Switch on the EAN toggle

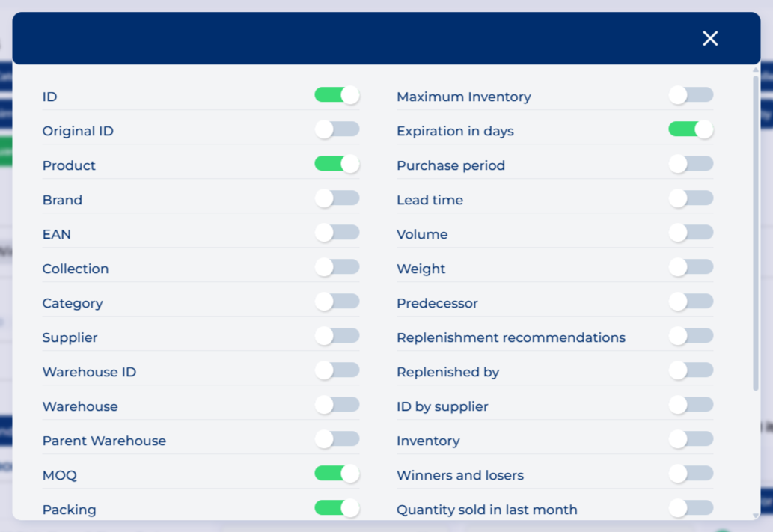(x=337, y=233)
